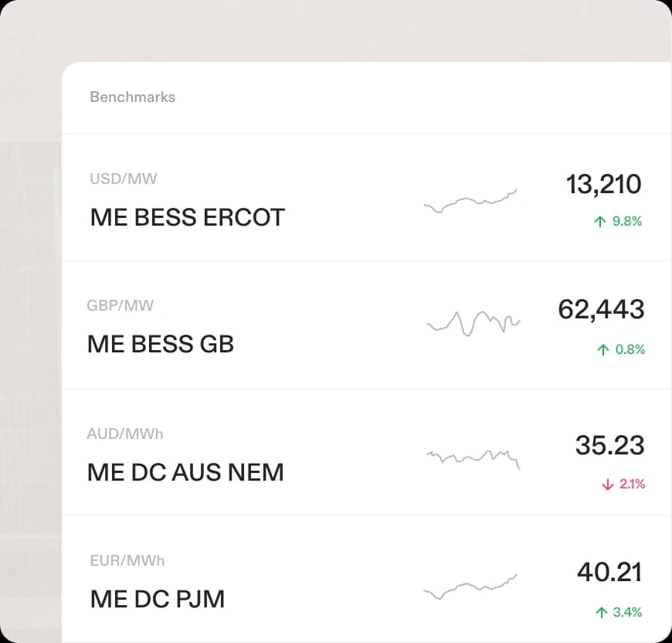
Task: Select the ME DC PJM benchmark name
Action: coord(158,599)
